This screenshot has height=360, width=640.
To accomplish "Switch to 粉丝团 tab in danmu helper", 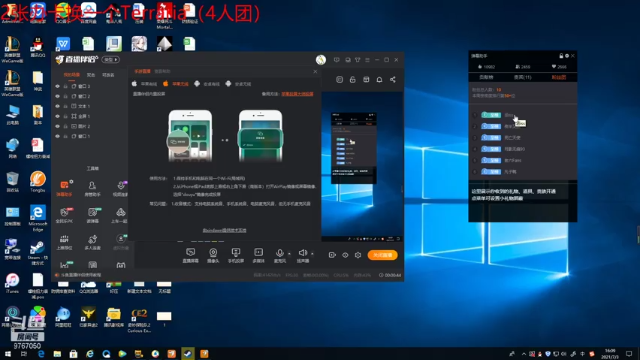I will click(558, 77).
